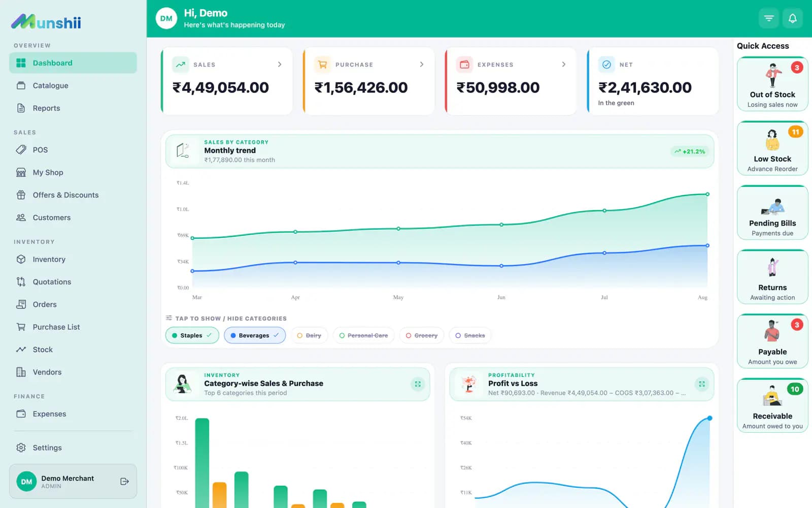Image resolution: width=812 pixels, height=508 pixels.
Task: Open the Low Stock quick access card
Action: click(772, 148)
